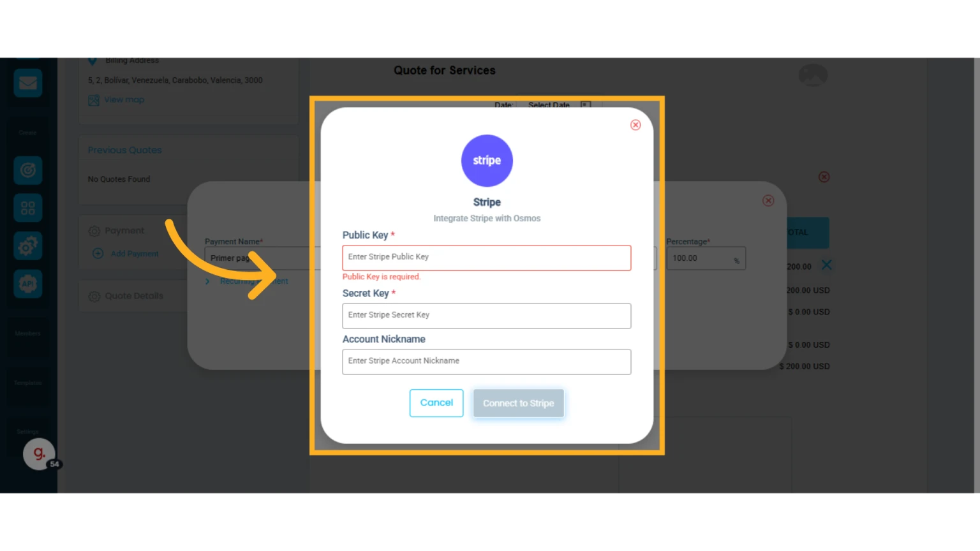Viewport: 980px width, 551px height.
Task: Focus the Stripe Public Key field
Action: (487, 258)
